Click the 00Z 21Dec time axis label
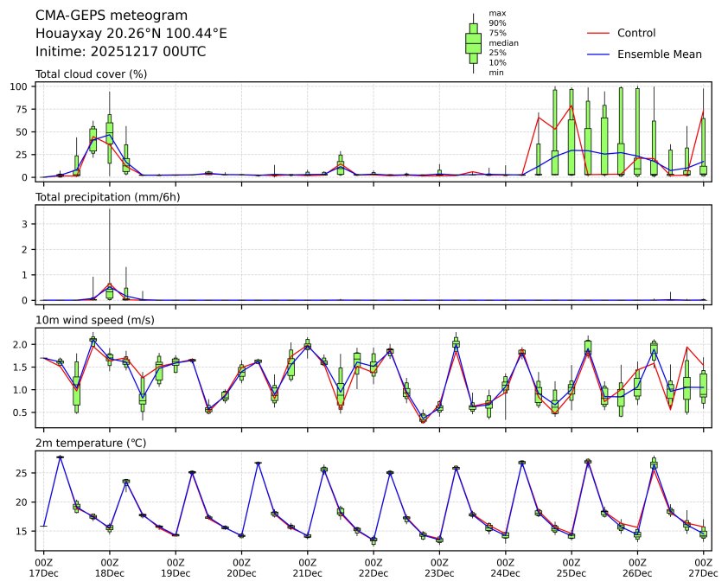The width and height of the screenshot is (728, 588). click(x=307, y=567)
